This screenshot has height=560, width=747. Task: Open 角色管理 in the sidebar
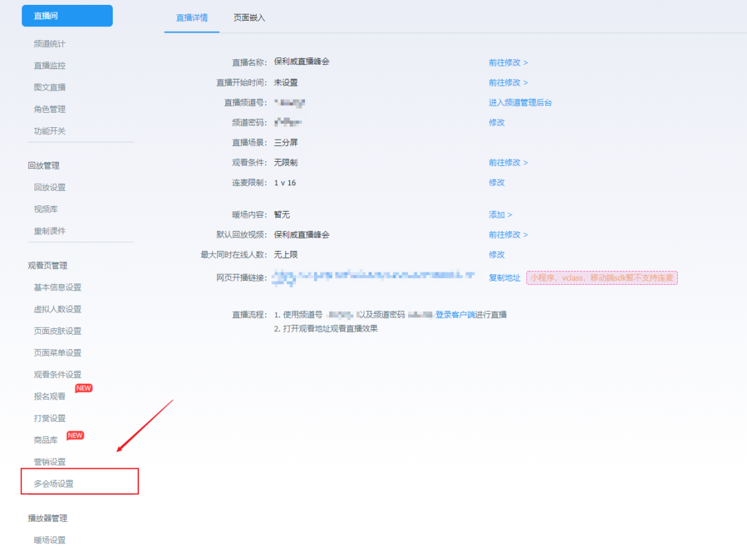click(50, 109)
